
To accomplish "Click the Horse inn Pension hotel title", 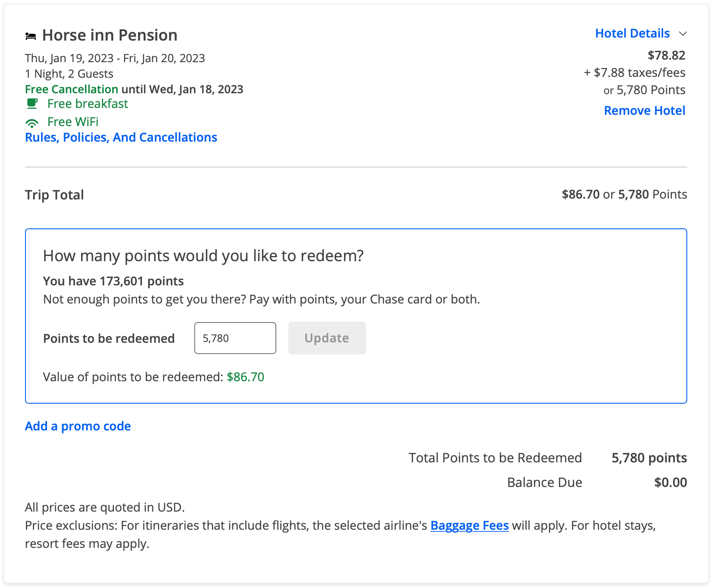I will point(110,35).
